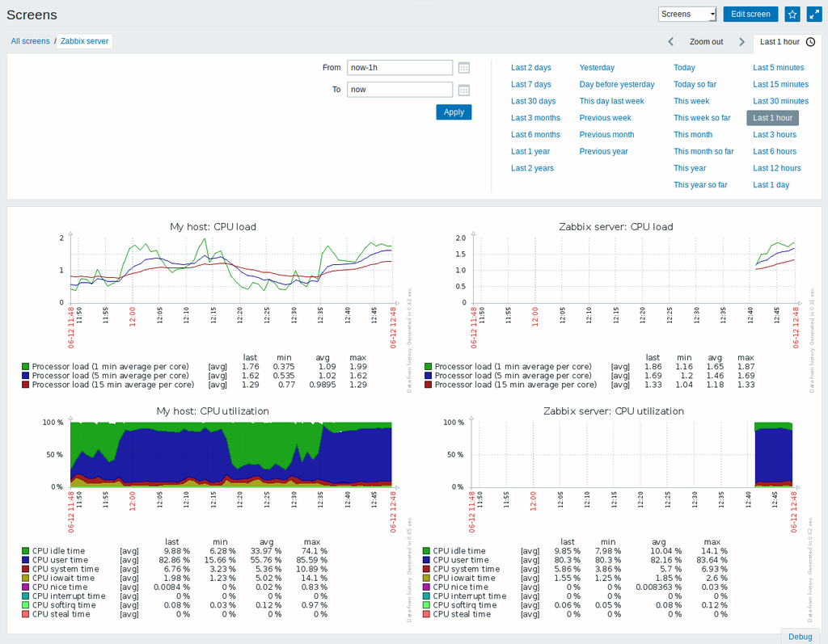The height and width of the screenshot is (644, 828).
Task: Open the calendar picker beside To field
Action: click(x=464, y=90)
